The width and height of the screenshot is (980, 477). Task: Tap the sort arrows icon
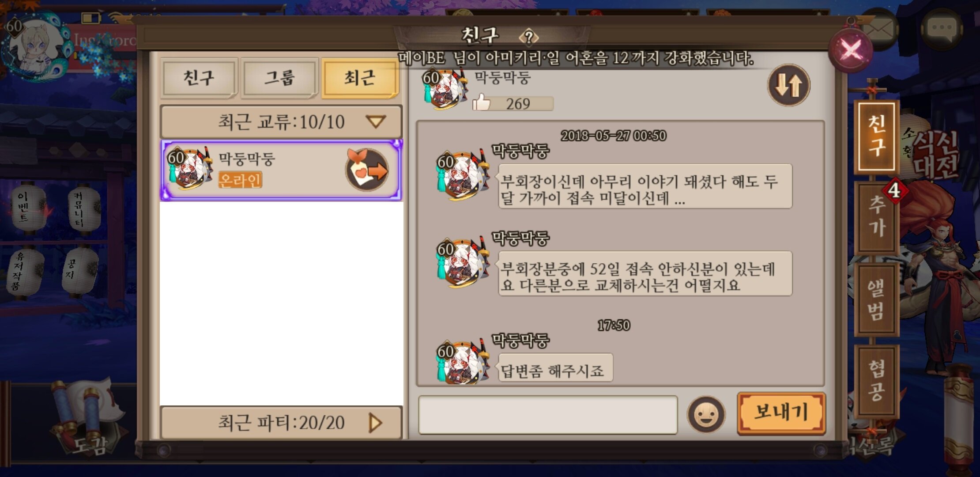pos(788,85)
